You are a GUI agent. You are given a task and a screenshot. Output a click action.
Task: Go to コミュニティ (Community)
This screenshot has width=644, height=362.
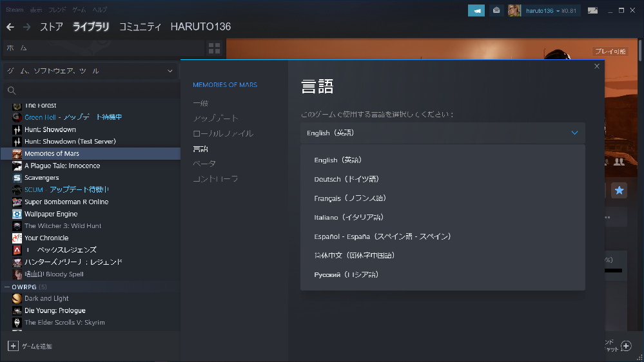(x=140, y=27)
